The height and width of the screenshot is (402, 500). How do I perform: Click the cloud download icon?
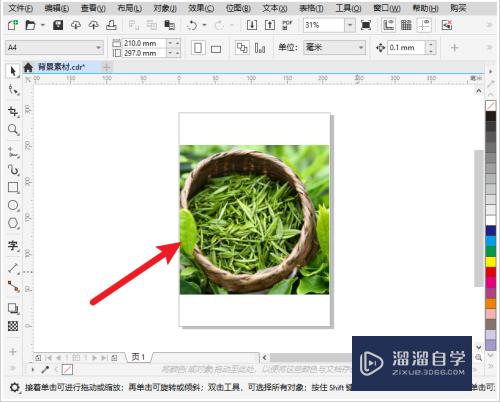[x=76, y=25]
